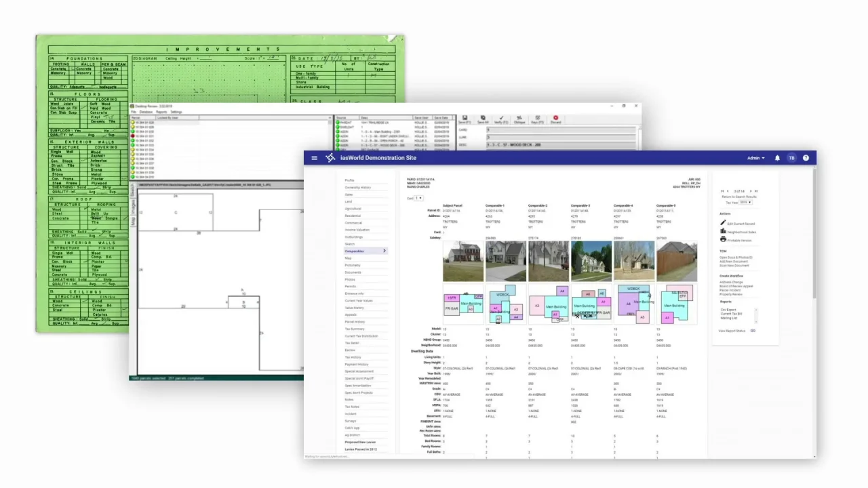
Task: Open the Card number dropdown
Action: point(418,198)
